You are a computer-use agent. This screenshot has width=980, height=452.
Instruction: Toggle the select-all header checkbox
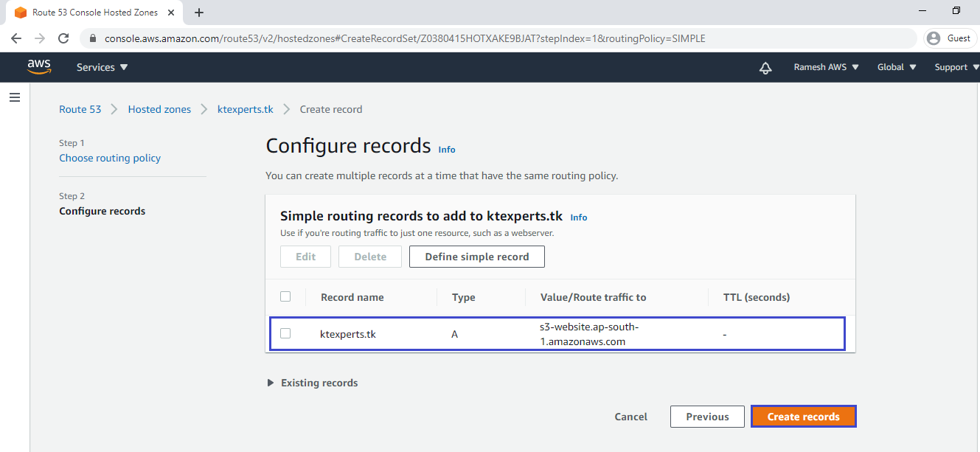[x=285, y=296]
